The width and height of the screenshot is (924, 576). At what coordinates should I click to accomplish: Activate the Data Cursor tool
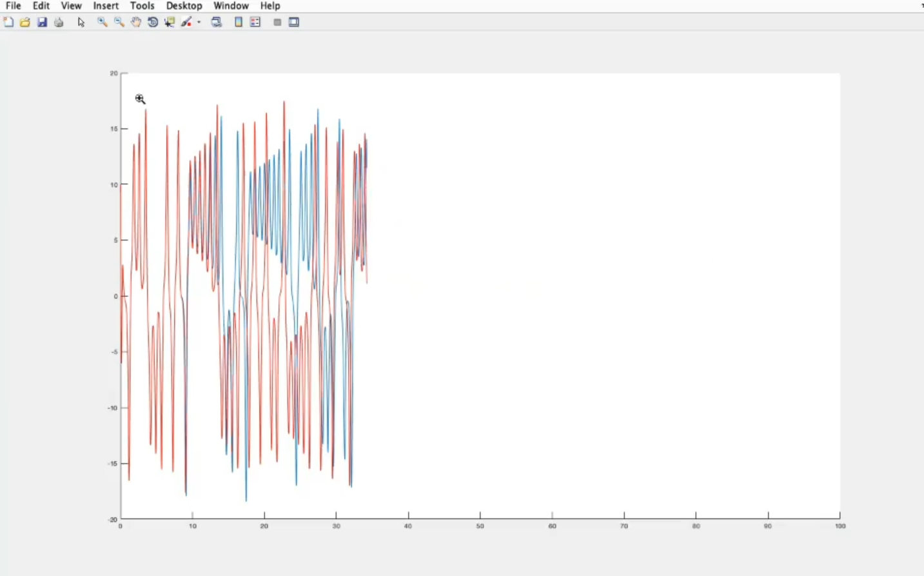170,22
